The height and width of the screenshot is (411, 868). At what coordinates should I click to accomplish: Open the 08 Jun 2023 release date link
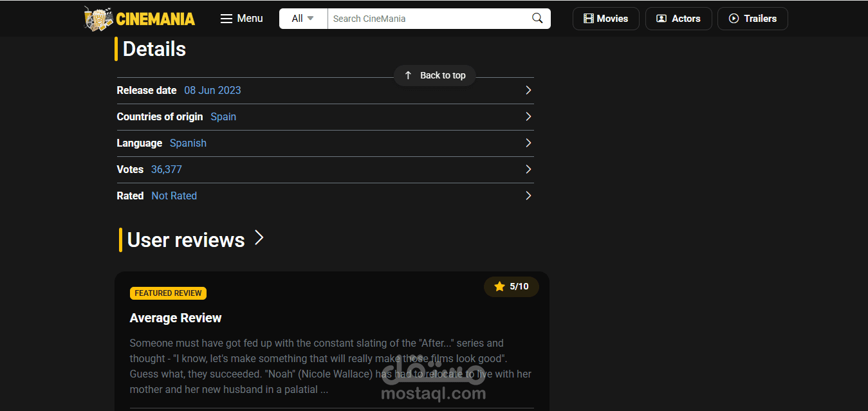coord(212,90)
